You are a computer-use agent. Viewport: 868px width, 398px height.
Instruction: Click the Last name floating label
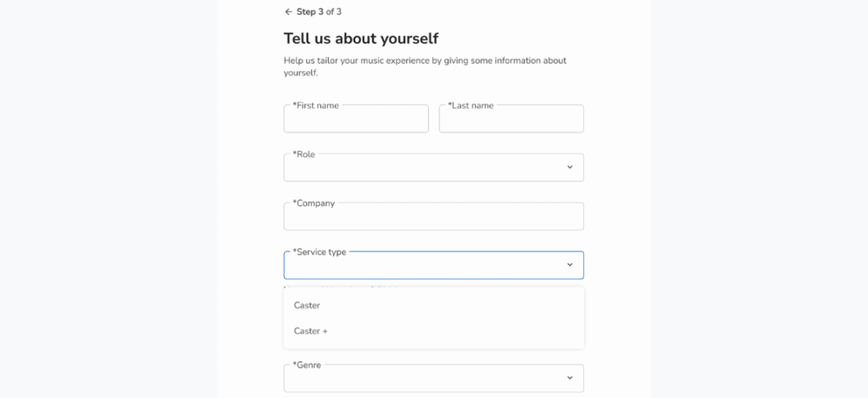[x=470, y=105]
